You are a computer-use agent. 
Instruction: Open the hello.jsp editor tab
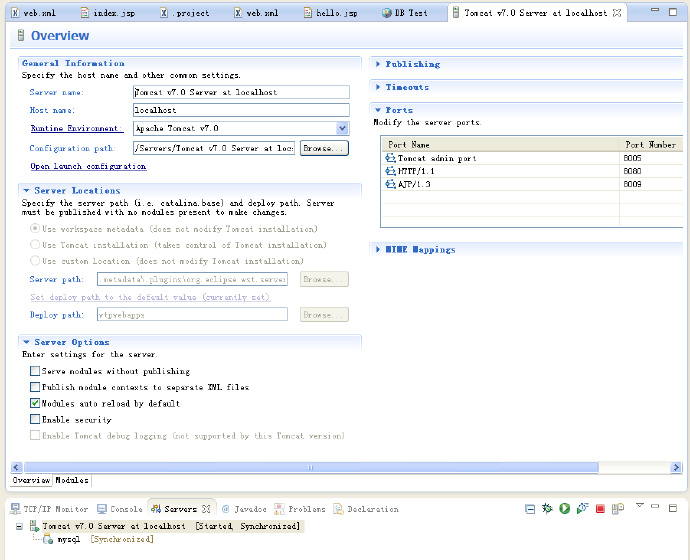tap(330, 13)
